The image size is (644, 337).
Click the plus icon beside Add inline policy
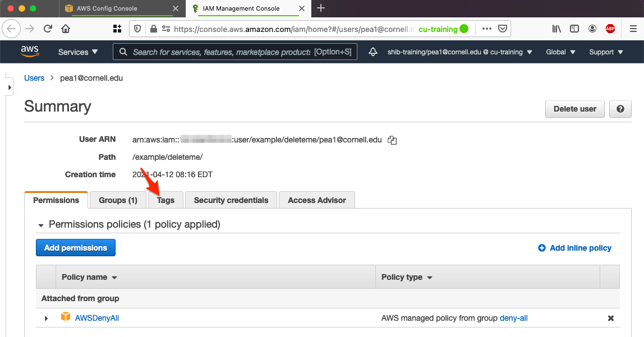(x=542, y=248)
